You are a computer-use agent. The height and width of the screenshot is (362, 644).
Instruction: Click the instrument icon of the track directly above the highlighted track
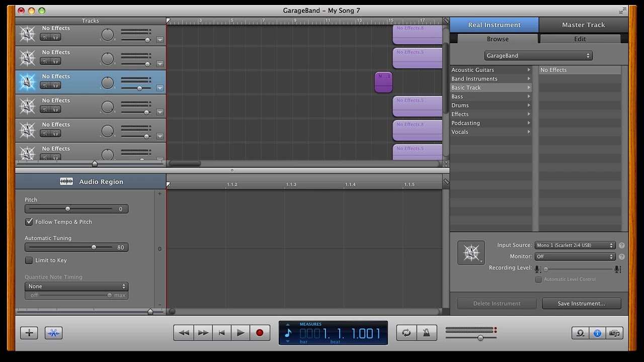point(27,58)
